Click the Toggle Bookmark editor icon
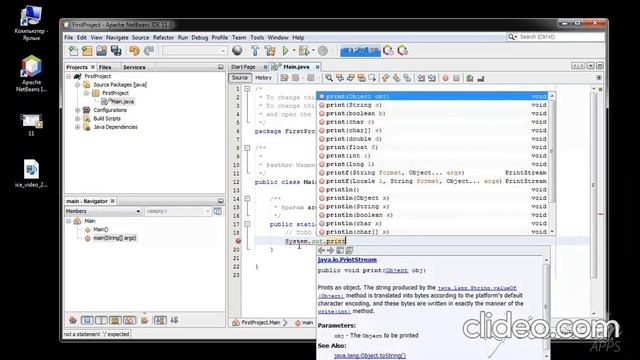 pyautogui.click(x=407, y=78)
